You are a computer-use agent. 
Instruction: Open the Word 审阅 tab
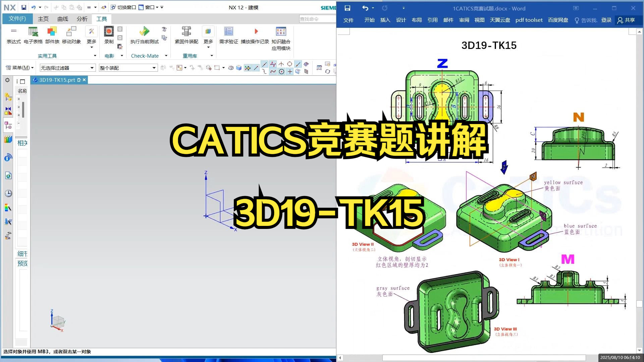(464, 20)
